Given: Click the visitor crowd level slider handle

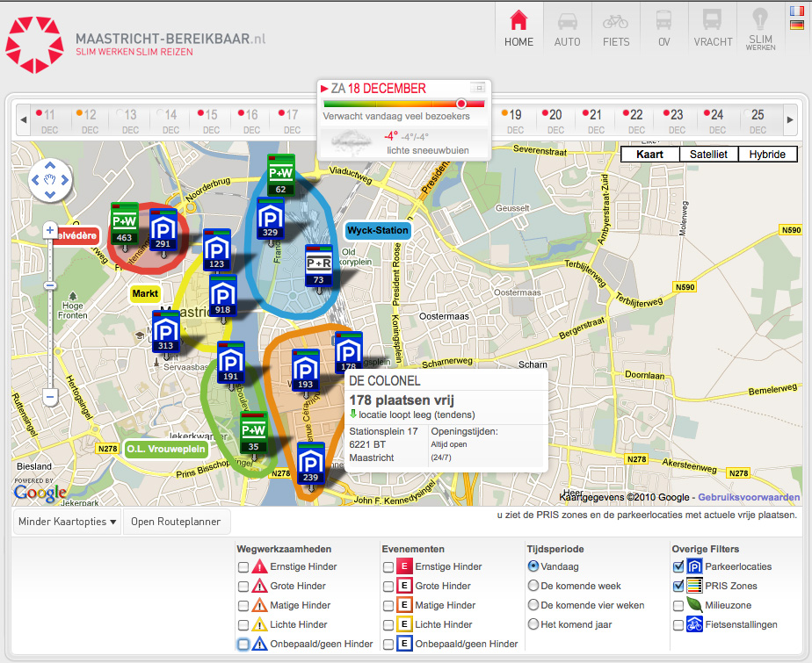Looking at the screenshot, I should [460, 104].
